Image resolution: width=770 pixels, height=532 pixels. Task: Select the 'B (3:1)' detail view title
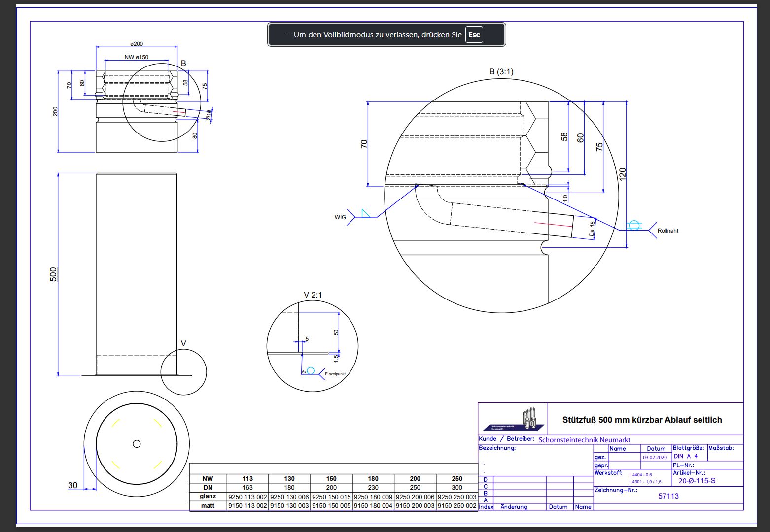point(501,72)
